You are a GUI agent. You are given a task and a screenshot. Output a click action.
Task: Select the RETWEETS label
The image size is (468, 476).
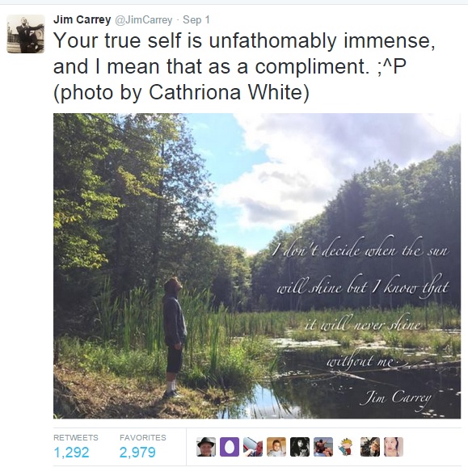point(76,437)
